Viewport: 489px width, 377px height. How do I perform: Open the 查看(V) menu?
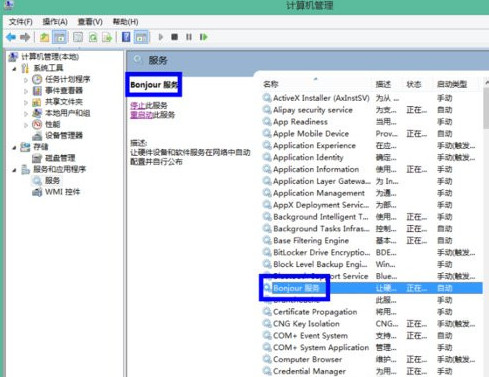tap(90, 22)
